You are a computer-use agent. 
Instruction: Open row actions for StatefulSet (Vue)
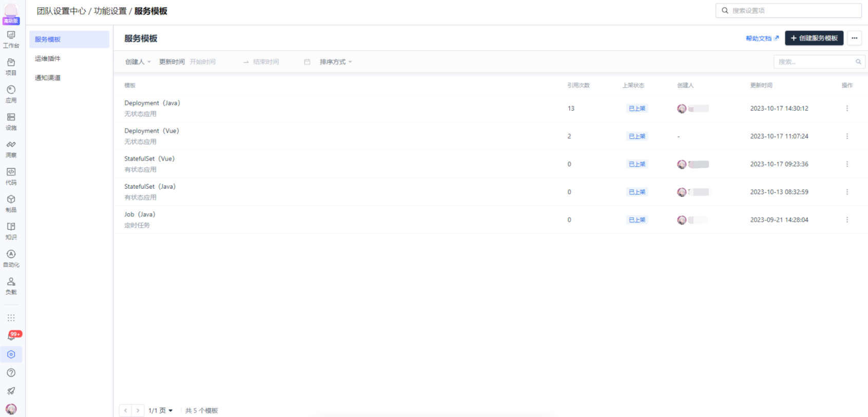tap(847, 164)
